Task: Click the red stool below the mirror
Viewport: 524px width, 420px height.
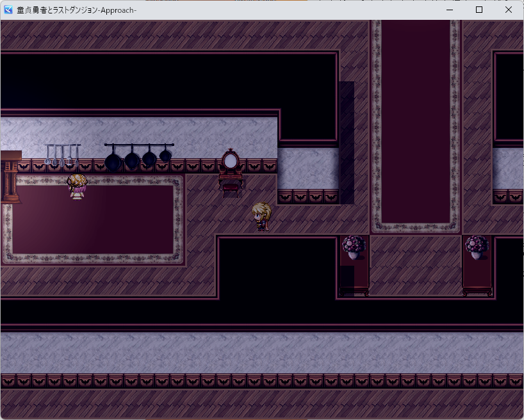Action: pyautogui.click(x=231, y=188)
